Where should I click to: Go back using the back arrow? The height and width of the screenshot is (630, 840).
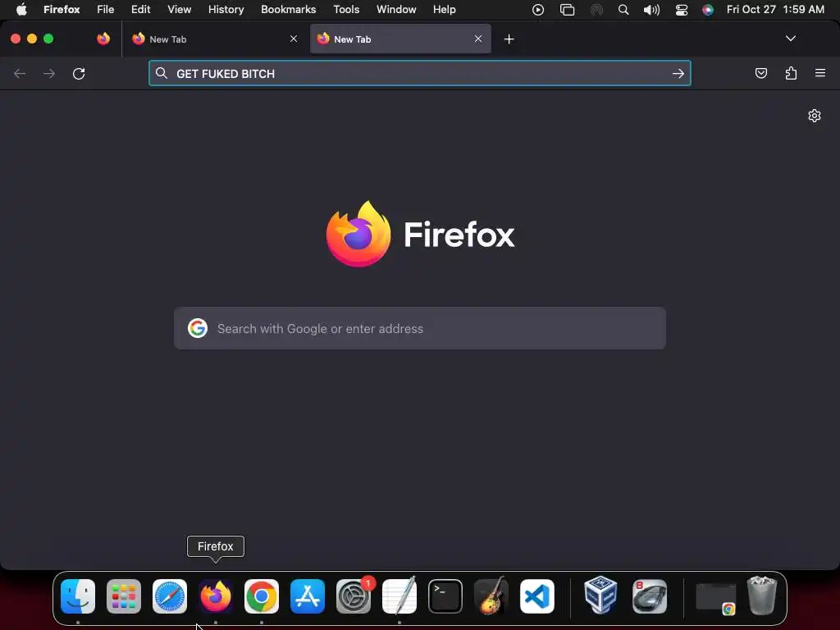click(20, 73)
